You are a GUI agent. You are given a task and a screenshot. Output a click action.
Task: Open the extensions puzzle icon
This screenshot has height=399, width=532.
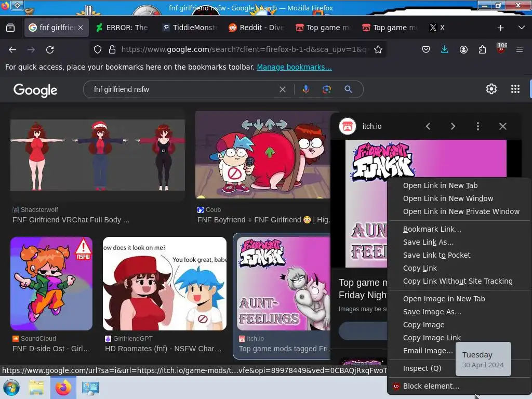coord(482,49)
